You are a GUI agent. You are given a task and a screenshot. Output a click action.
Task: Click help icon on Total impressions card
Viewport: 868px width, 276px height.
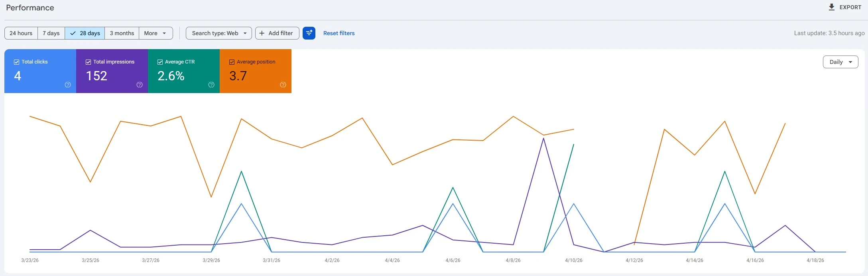click(x=140, y=85)
